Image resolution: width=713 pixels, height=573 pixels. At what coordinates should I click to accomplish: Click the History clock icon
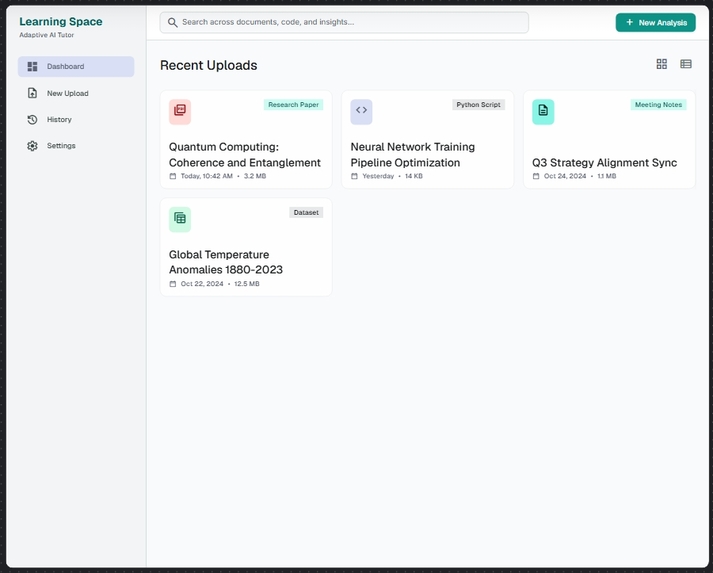point(32,120)
